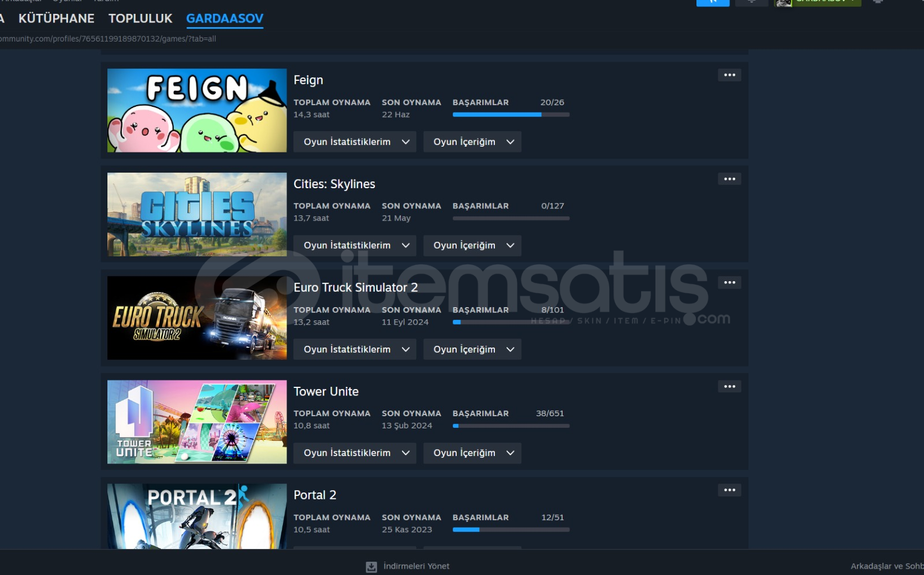Click the profile games URL address bar

coord(108,39)
